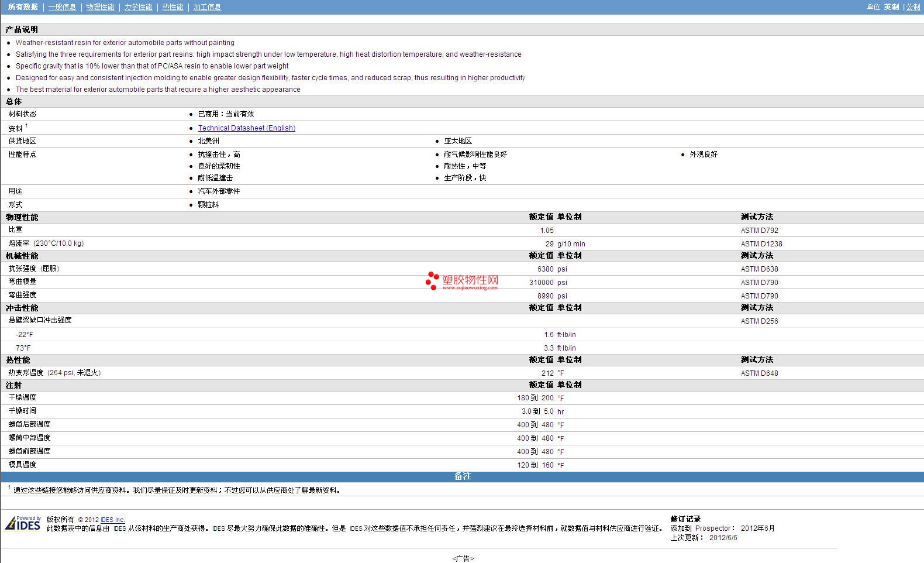Click the 产品说明 section header
Image resolution: width=924 pixels, height=563 pixels.
click(x=22, y=29)
